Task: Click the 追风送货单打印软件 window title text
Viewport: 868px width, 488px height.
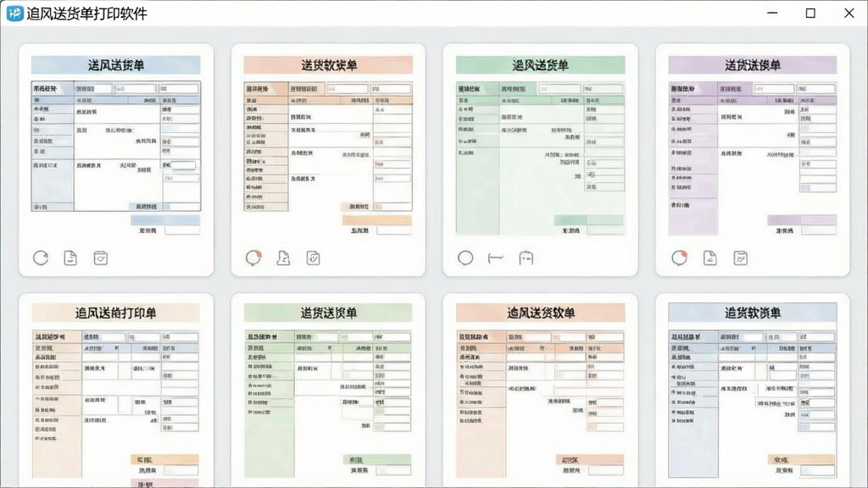Action: pos(87,14)
